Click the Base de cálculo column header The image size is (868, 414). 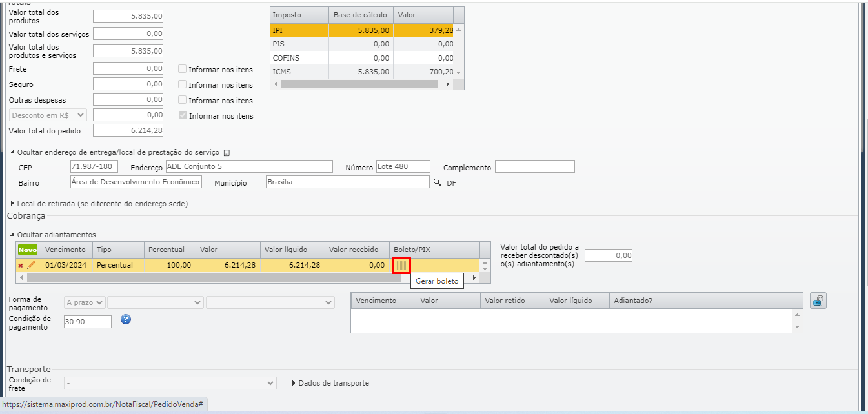pos(361,15)
